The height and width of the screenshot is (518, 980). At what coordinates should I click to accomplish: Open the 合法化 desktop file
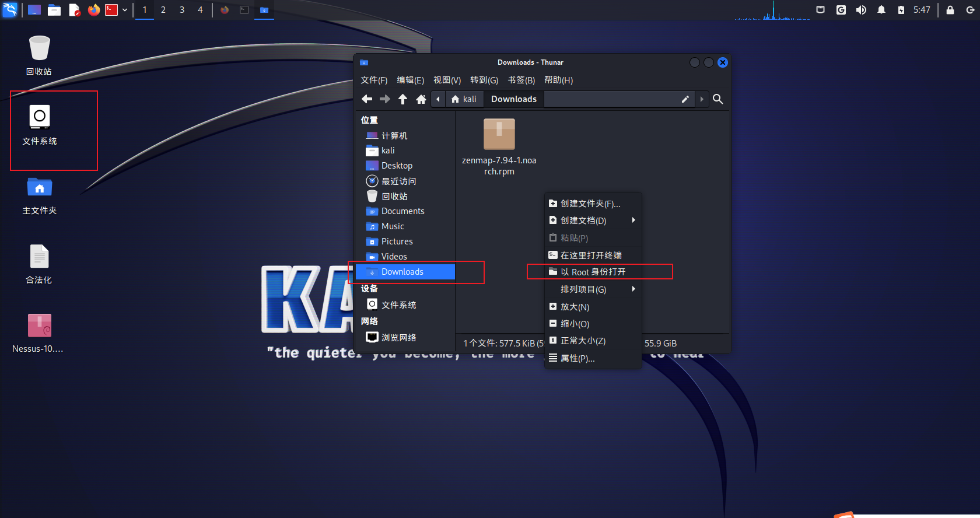tap(39, 264)
